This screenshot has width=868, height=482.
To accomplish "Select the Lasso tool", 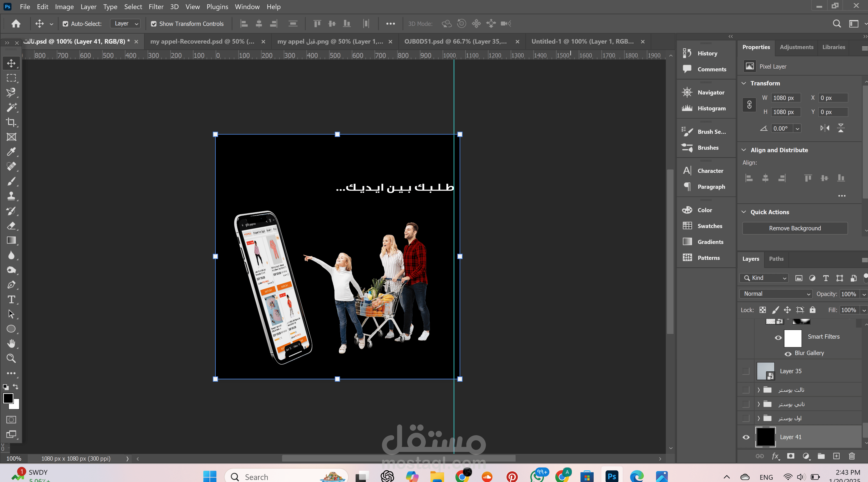I will point(11,93).
